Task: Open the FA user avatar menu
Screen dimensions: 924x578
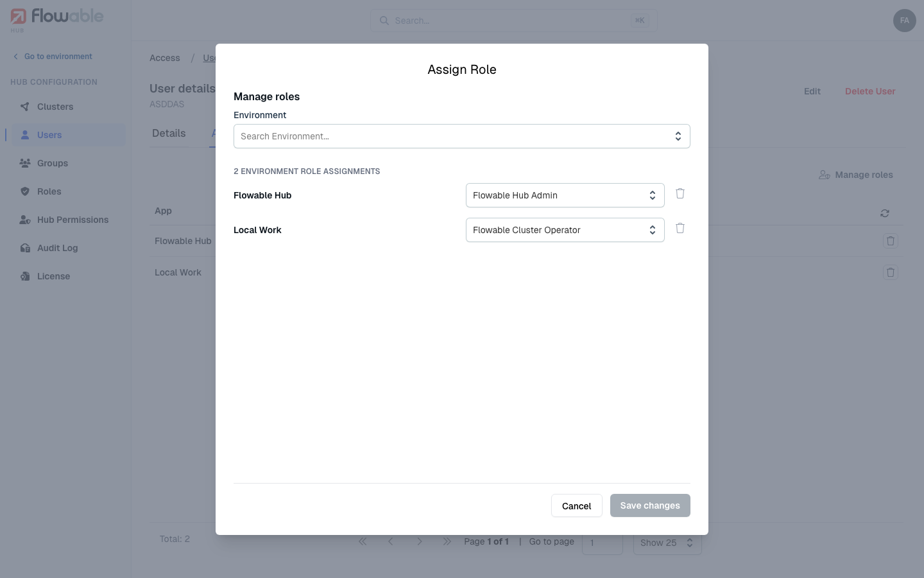Action: pos(904,21)
